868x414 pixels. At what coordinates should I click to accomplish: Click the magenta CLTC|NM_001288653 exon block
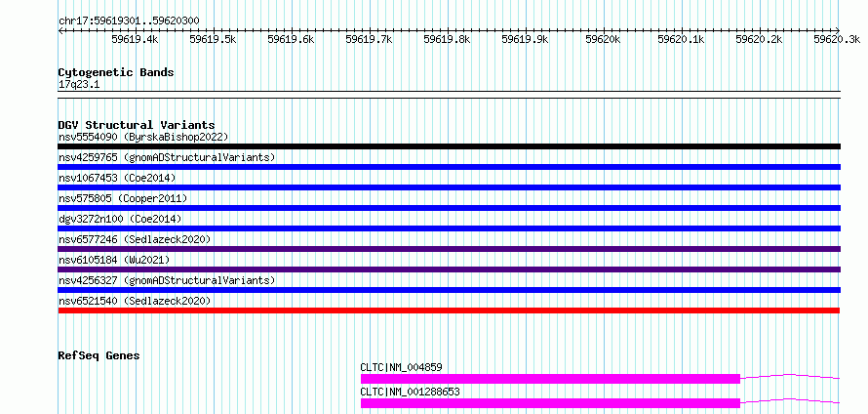(550, 403)
